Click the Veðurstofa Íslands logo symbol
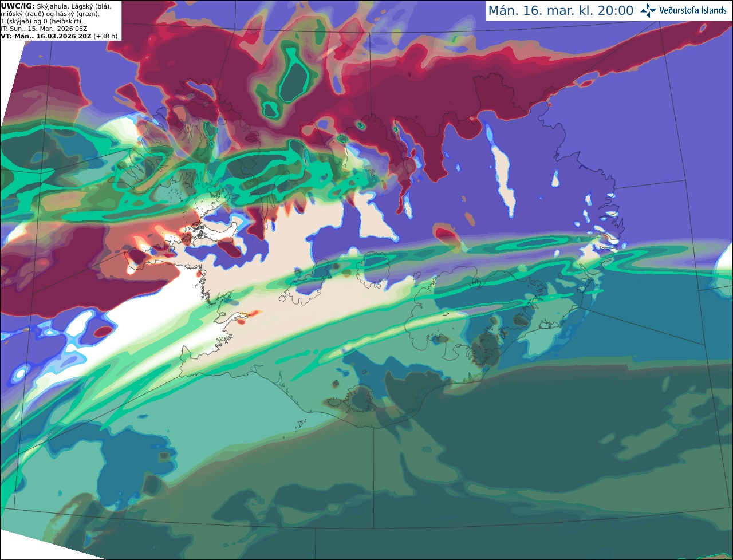This screenshot has height=560, width=733. [x=648, y=10]
